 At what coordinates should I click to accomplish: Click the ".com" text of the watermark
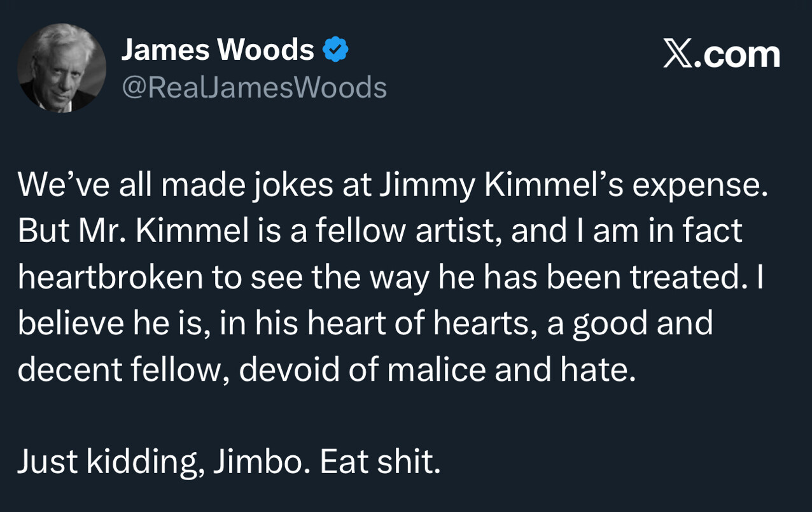click(x=738, y=55)
